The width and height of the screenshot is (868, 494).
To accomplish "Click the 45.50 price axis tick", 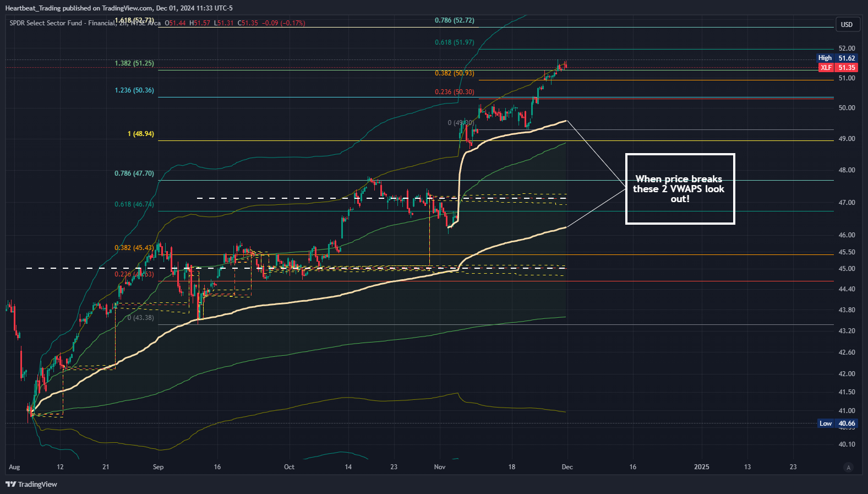I will (847, 252).
